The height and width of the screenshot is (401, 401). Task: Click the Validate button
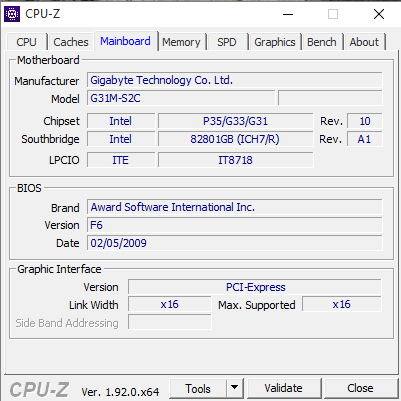click(284, 388)
